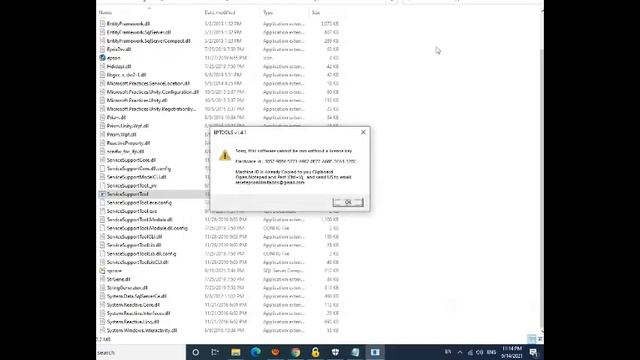Select the Hidapi.dll file
Viewport: 640px width, 360px height.
tap(119, 67)
